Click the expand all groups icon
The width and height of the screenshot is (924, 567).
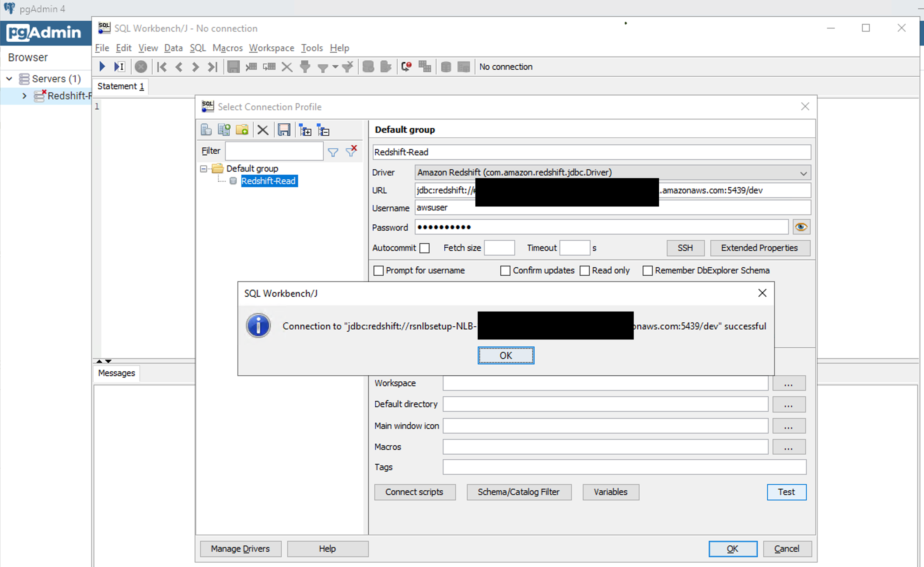click(305, 130)
